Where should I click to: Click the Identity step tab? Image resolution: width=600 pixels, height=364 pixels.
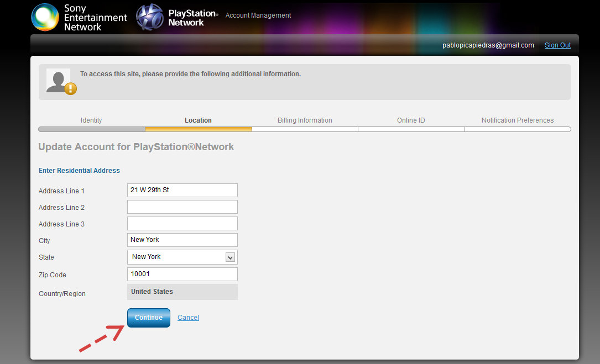[x=91, y=120]
